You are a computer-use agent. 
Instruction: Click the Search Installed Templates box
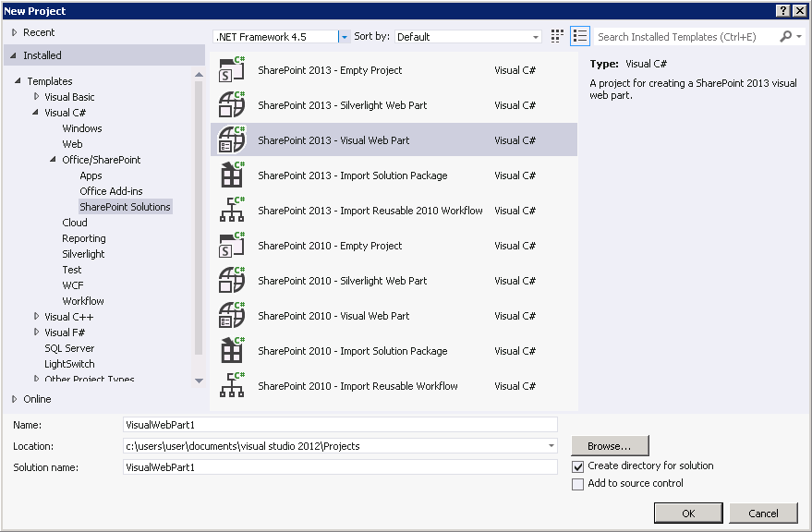point(686,37)
